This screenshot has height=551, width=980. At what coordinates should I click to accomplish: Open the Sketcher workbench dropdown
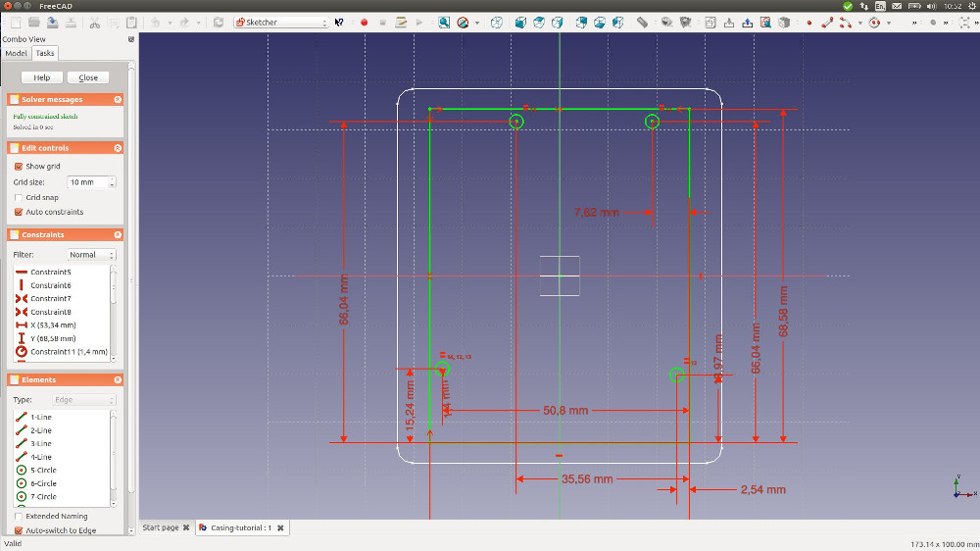(x=281, y=23)
